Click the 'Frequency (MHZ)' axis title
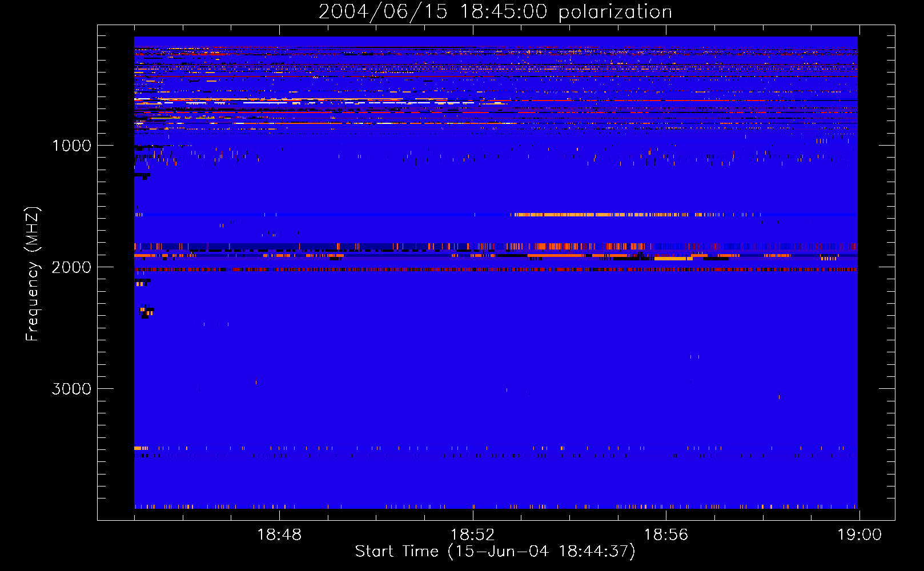Image resolution: width=924 pixels, height=571 pixels. 33,274
